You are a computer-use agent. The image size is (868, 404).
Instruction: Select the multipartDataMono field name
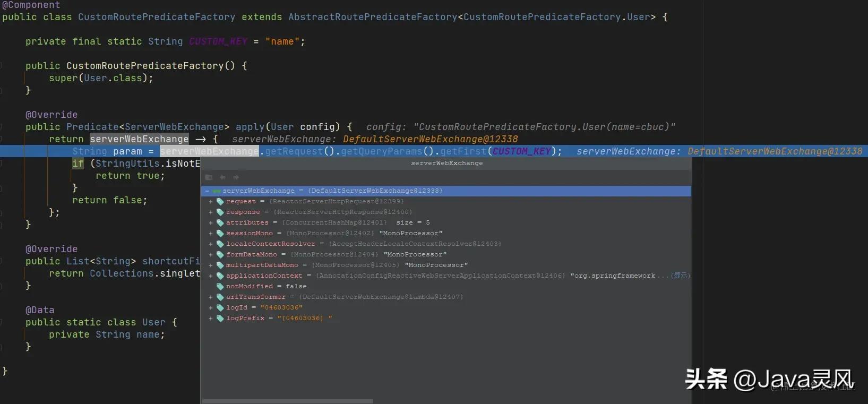[262, 265]
